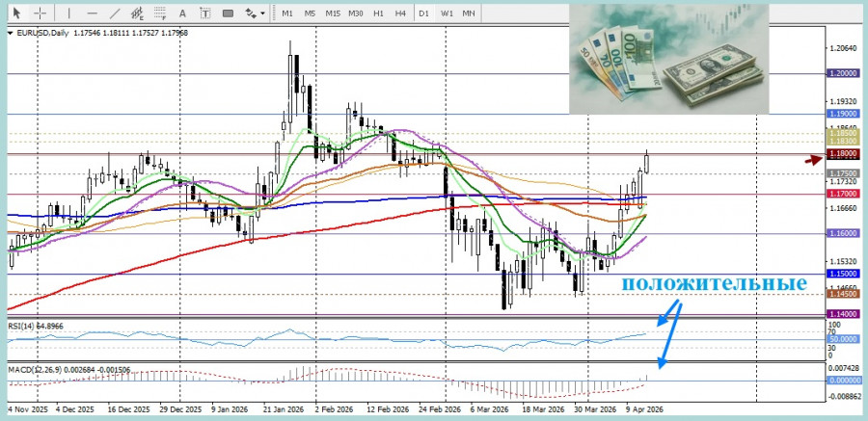
Task: Click the 21 Jan 2026 date label
Action: (282, 410)
